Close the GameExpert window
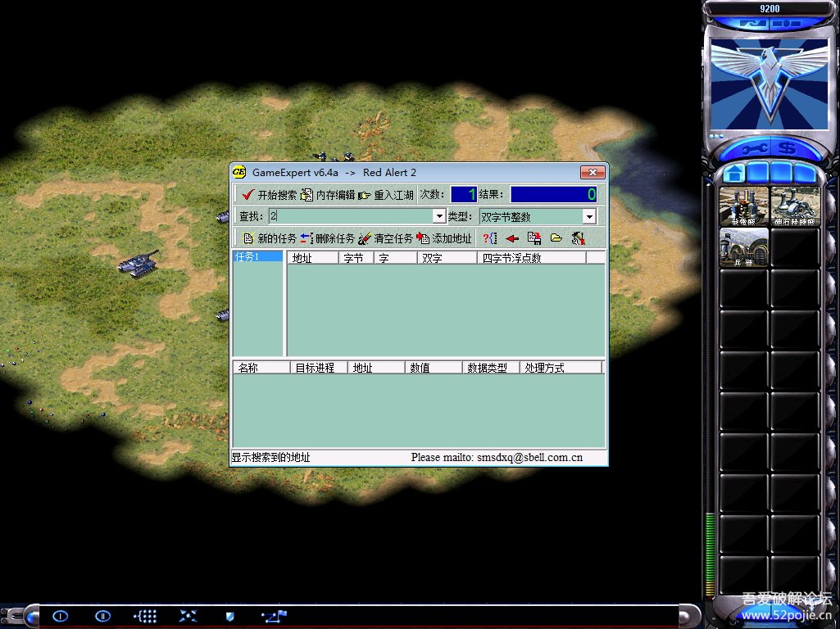840x629 pixels. coord(593,172)
